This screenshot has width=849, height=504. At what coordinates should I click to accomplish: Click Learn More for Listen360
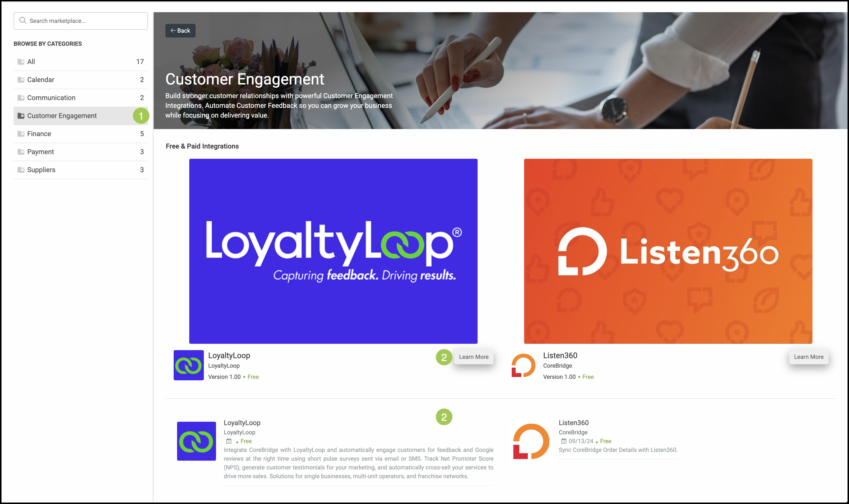click(x=809, y=357)
